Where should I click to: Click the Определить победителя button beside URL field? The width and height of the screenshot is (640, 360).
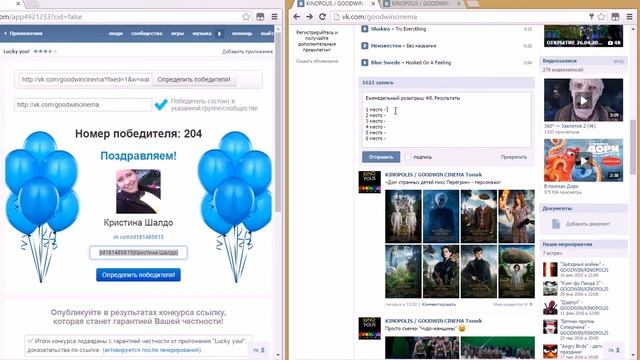click(x=194, y=80)
